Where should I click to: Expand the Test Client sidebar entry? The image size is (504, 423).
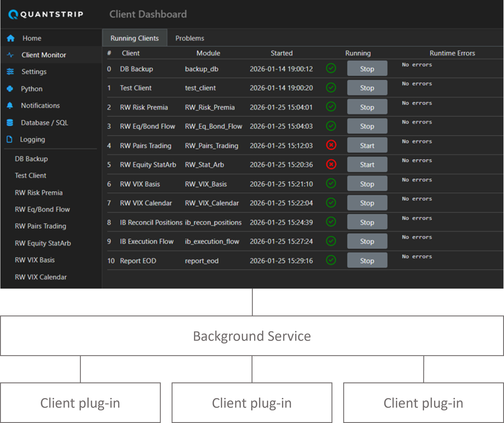[30, 175]
